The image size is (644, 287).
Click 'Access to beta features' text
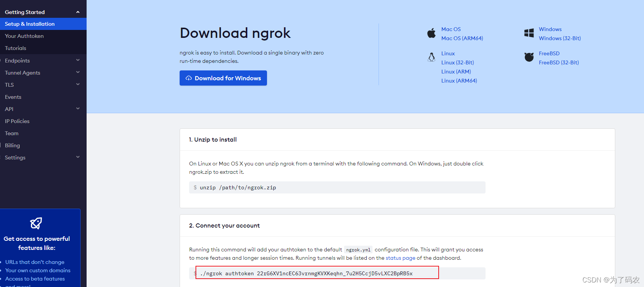[35, 279]
